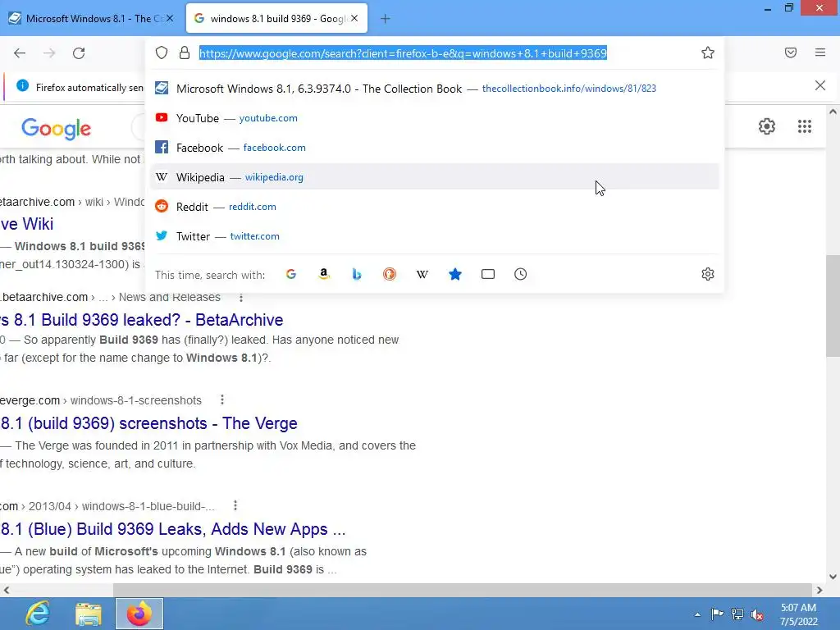Switch to the Microsoft Windows 8.1 tab

[x=92, y=19]
